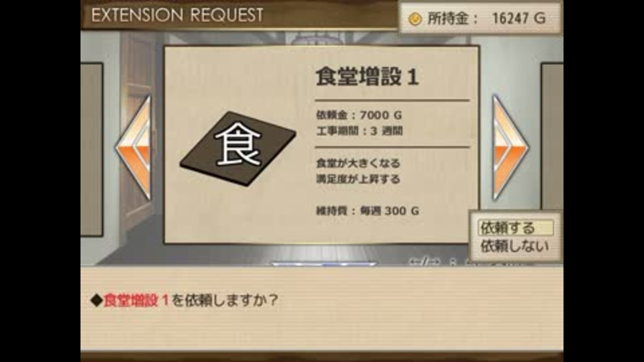
Task: Click the 維持費 毎週 300 G upkeep line
Action: 368,211
